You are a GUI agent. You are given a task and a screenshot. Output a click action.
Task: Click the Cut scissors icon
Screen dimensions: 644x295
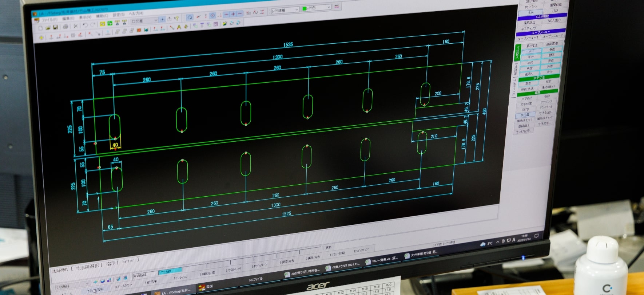click(x=76, y=26)
